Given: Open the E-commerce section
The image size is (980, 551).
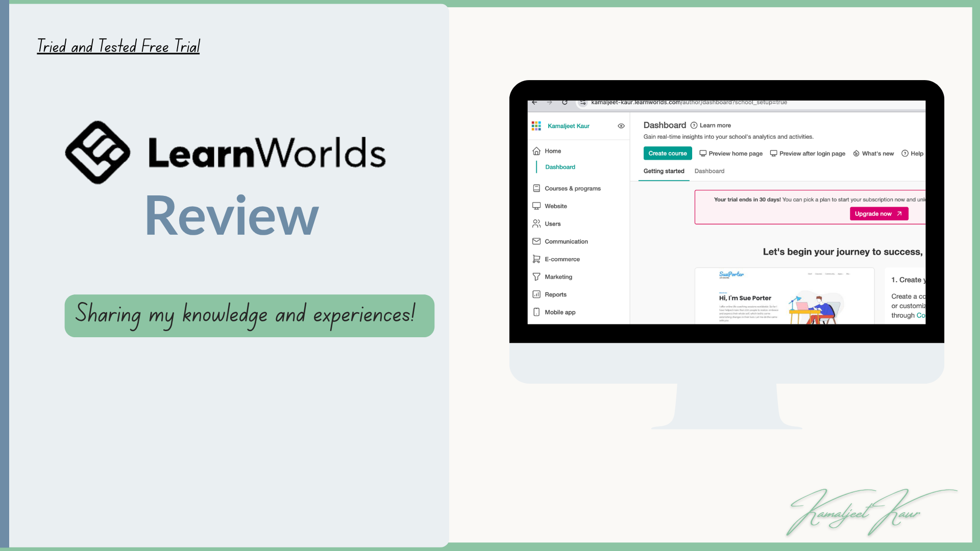Looking at the screenshot, I should pos(562,259).
